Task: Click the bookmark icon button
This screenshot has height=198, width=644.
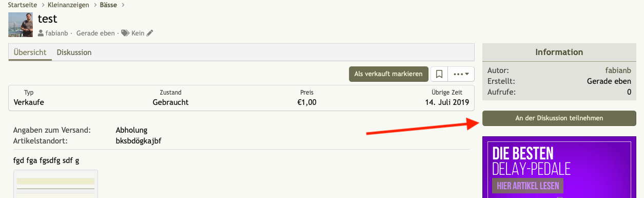Action: click(x=439, y=74)
